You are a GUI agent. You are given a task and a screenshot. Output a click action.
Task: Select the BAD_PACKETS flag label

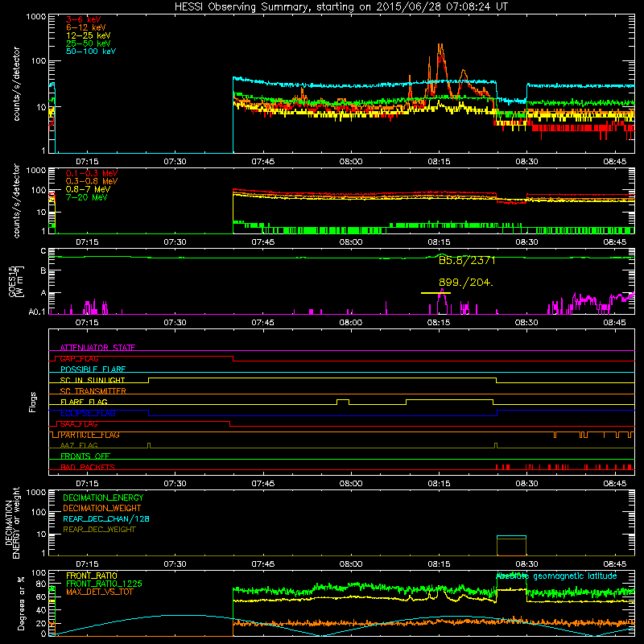pyautogui.click(x=88, y=467)
